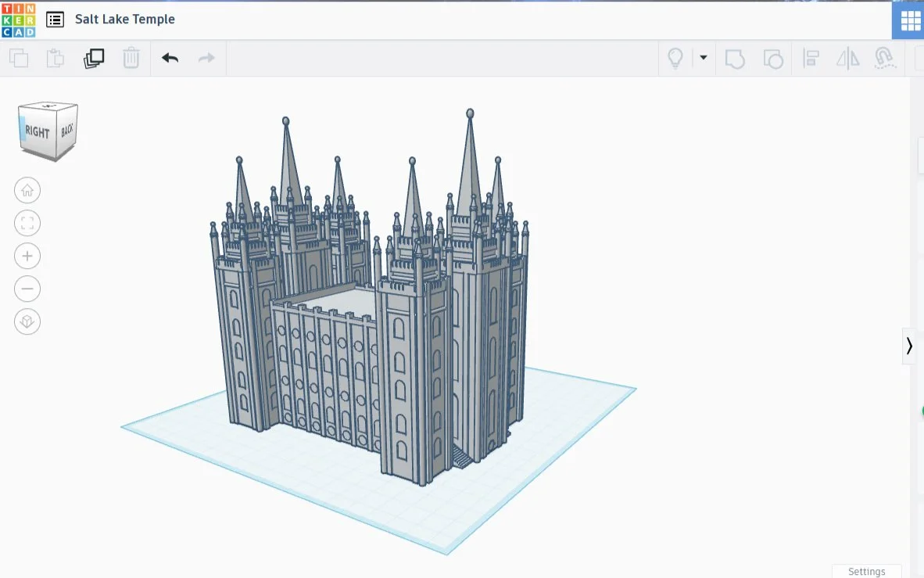
Task: Switch to orthographic view using cube icon
Action: coord(27,321)
